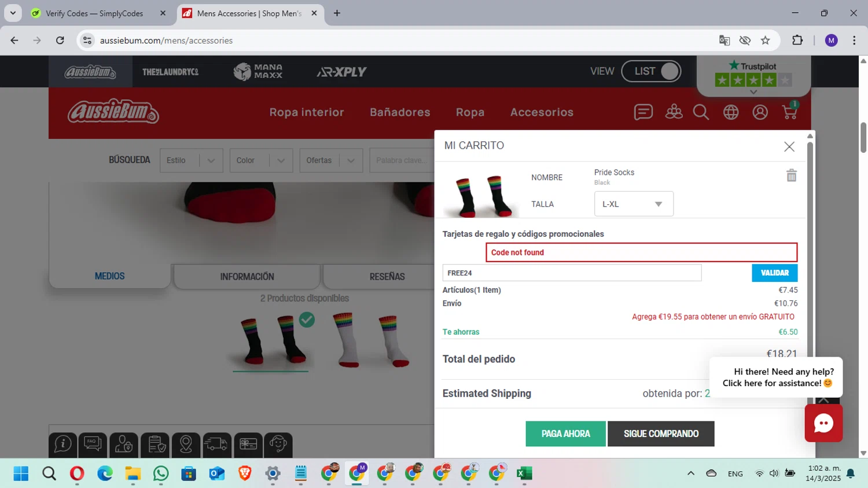Viewport: 868px width, 488px height.
Task: Open Excel from the taskbar
Action: point(524,474)
